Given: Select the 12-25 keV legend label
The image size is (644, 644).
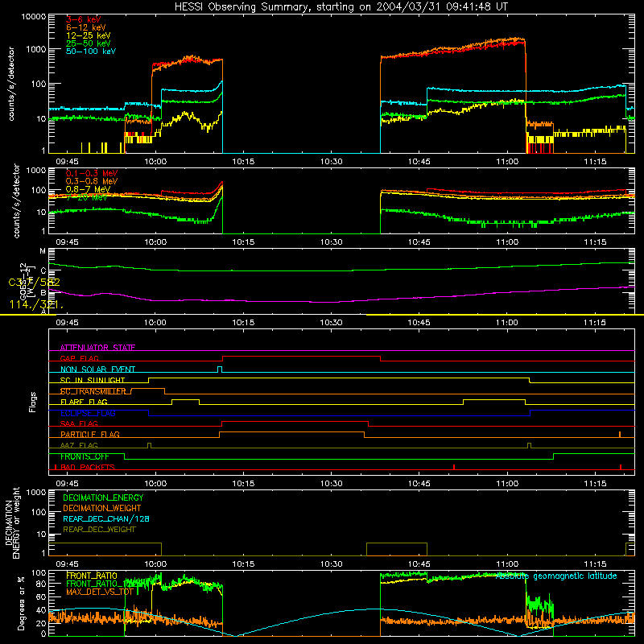Looking at the screenshot, I should tap(88, 35).
